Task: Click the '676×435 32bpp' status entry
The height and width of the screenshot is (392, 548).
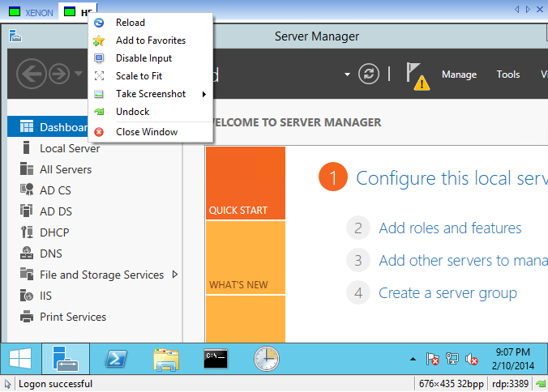Action: click(x=451, y=384)
